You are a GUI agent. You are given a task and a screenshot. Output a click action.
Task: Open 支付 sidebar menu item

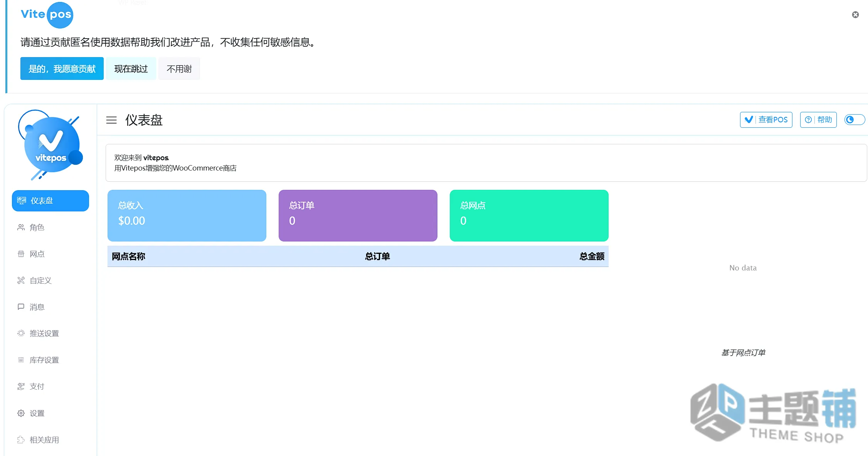click(50, 386)
